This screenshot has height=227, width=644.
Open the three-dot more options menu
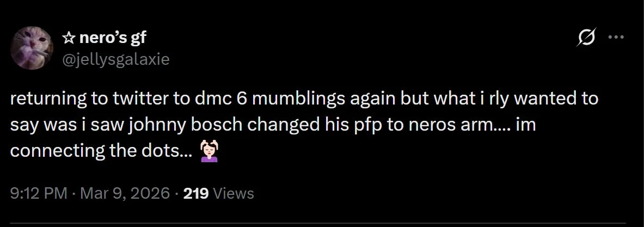click(x=616, y=38)
